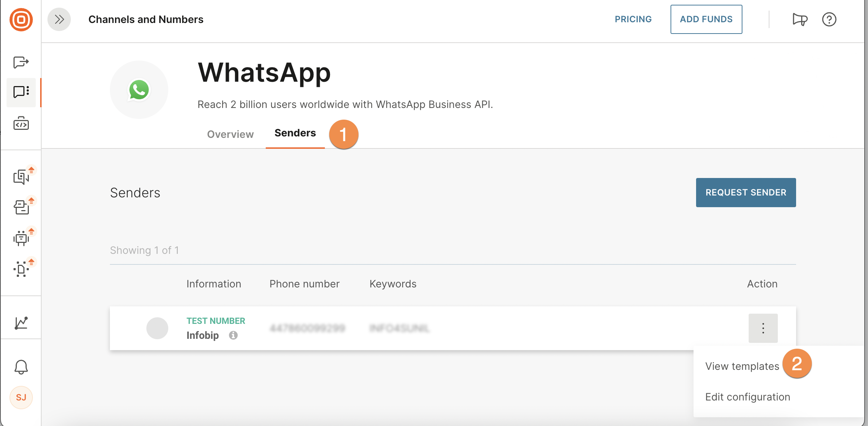
Task: Click the Channels and Numbers page title
Action: (x=146, y=19)
